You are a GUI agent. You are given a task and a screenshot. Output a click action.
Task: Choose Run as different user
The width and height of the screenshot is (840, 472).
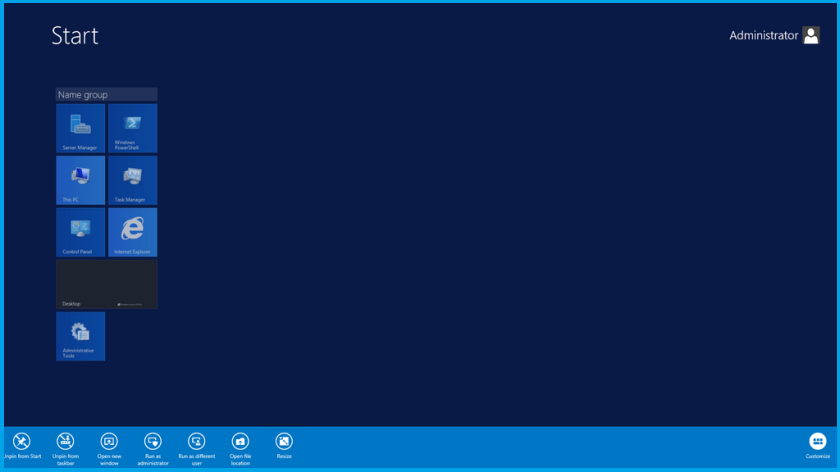[197, 448]
